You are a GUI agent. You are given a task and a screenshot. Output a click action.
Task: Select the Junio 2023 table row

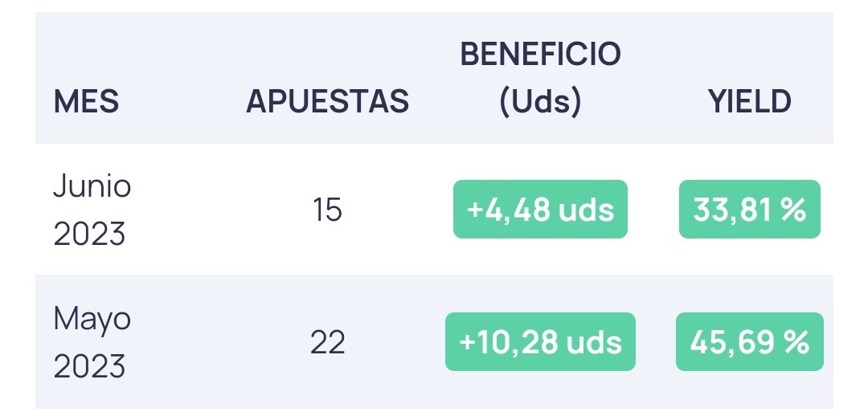tap(434, 210)
